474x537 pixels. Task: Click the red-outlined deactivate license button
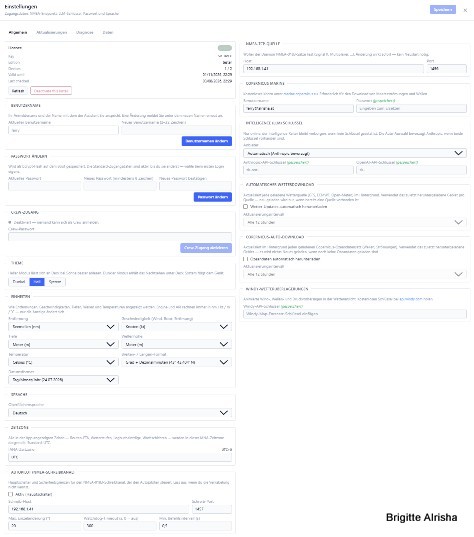tap(51, 91)
